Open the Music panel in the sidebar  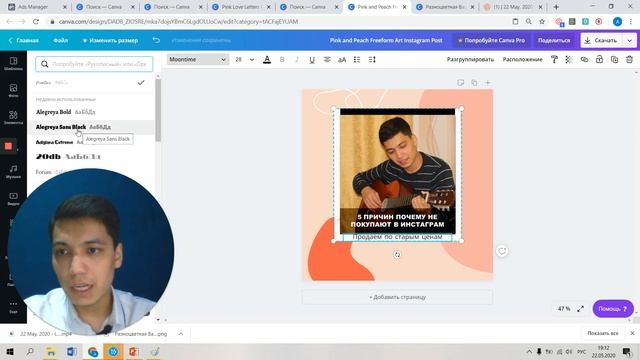13,171
